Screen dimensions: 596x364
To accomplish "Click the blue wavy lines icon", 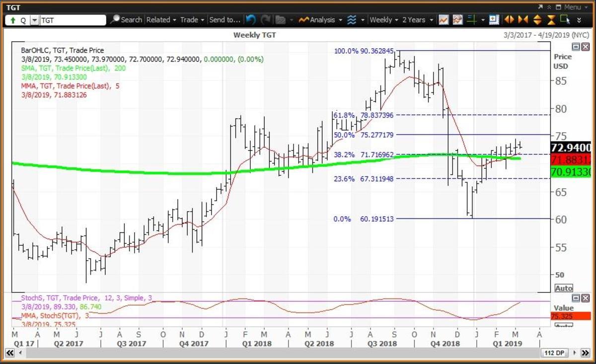I will (x=352, y=20).
